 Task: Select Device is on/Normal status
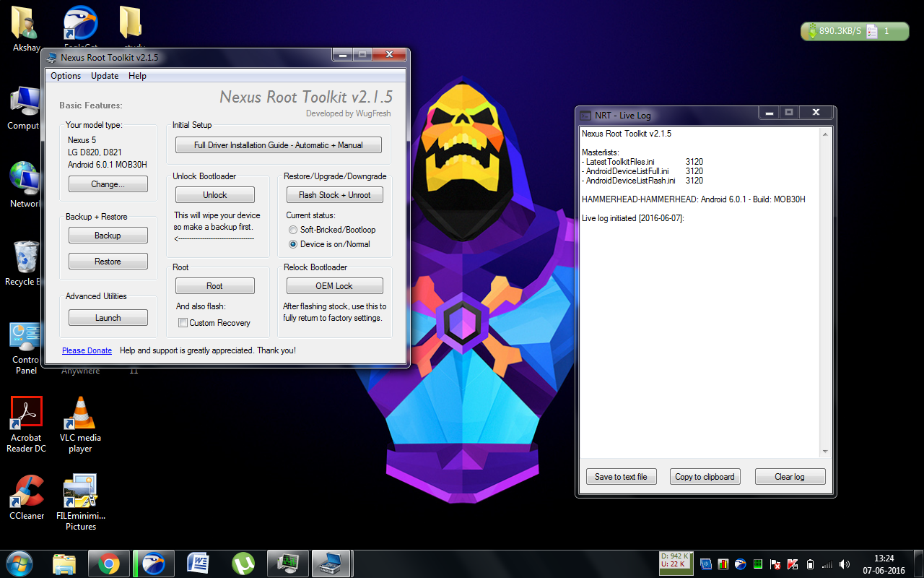292,243
